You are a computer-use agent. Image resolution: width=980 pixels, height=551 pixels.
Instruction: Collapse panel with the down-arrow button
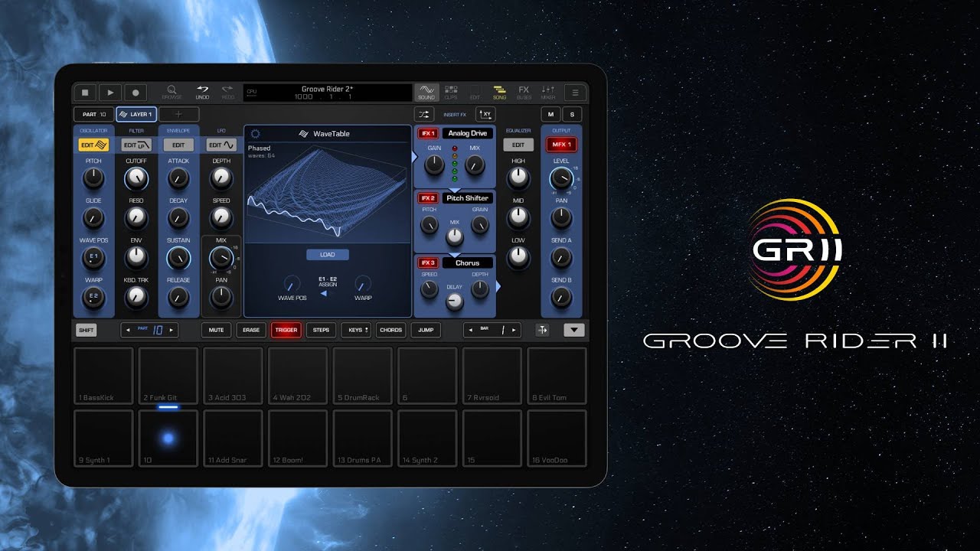tap(574, 330)
